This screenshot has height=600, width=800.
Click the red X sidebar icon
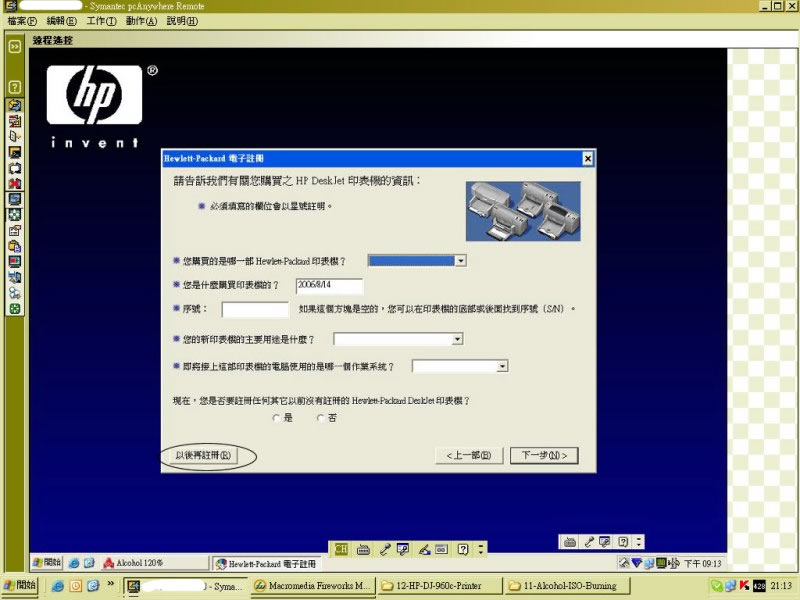tap(15, 183)
